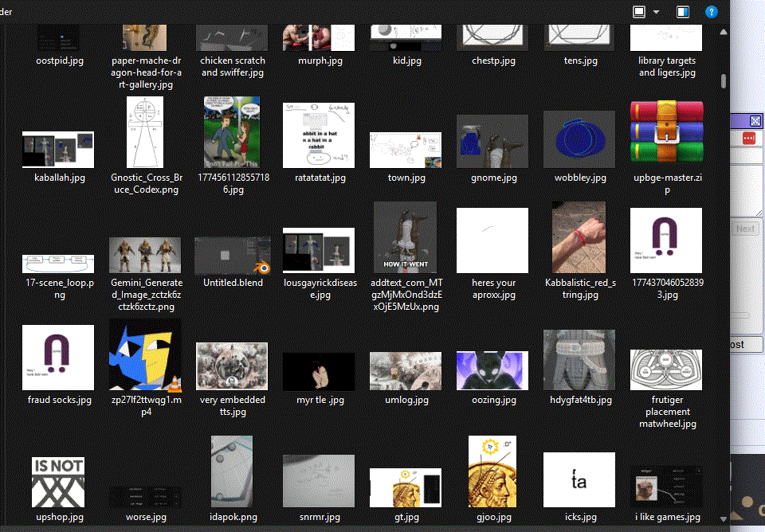Select worse.jpg thumbnail
Screen dimensions: 765x532
[145, 496]
